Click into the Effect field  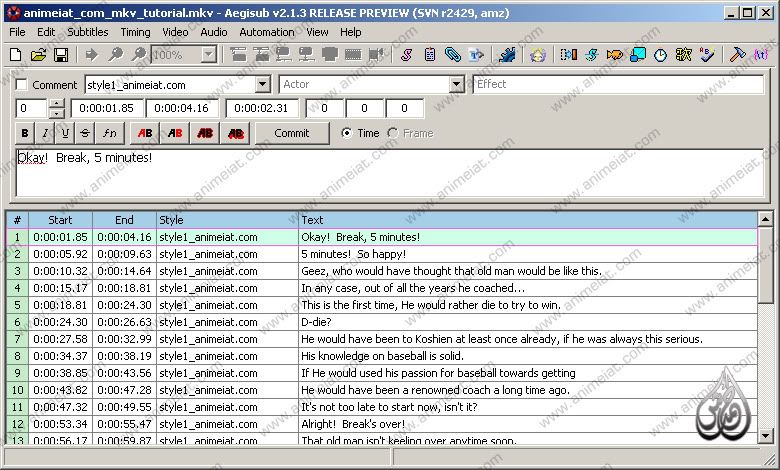(x=618, y=85)
